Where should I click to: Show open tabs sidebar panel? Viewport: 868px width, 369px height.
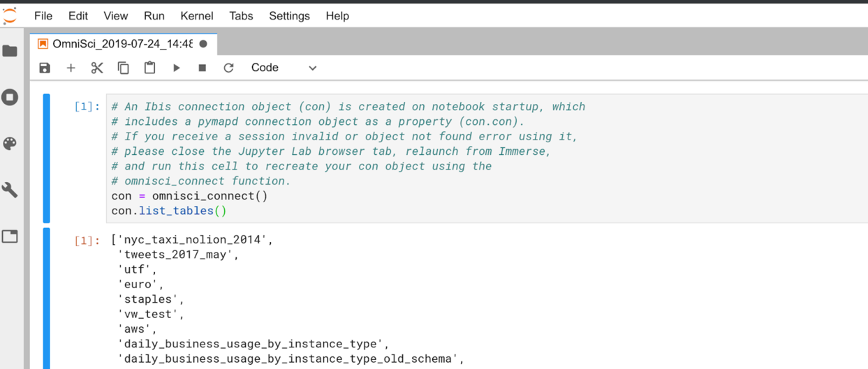[x=10, y=236]
